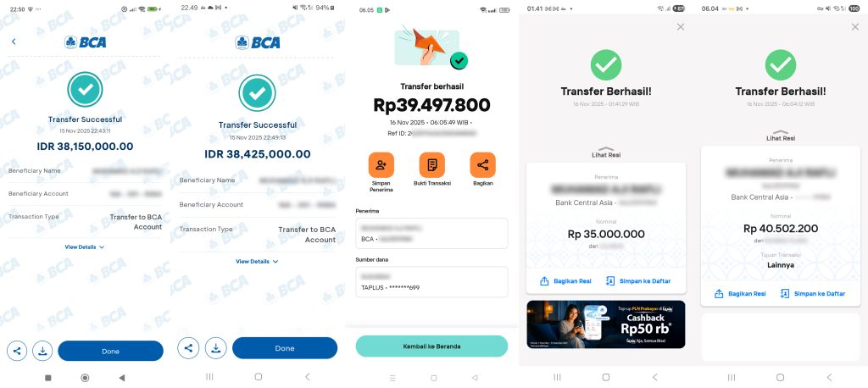Tap the Kembali ke Beranda button
This screenshot has height=388, width=868.
(x=431, y=346)
